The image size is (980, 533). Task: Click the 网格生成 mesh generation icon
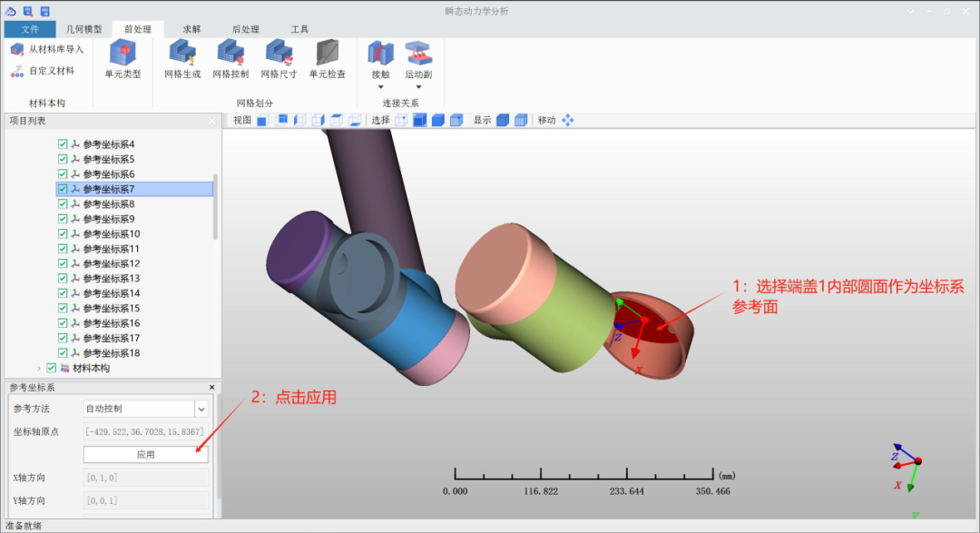182,53
